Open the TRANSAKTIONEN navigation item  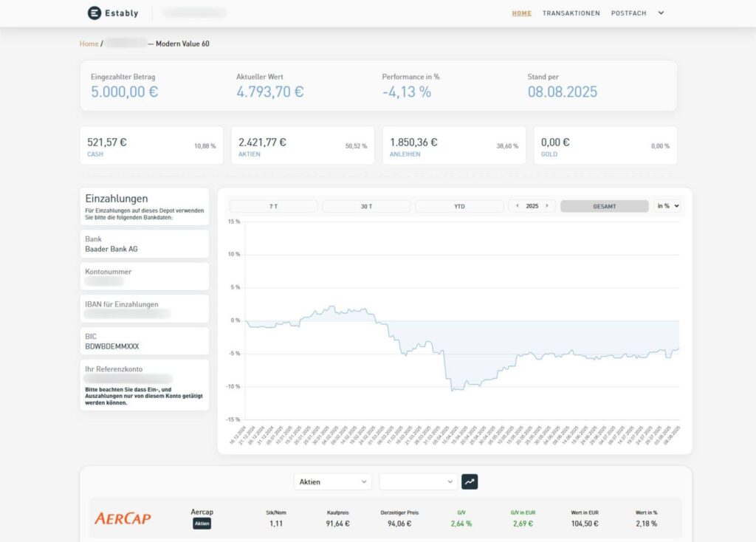click(571, 13)
